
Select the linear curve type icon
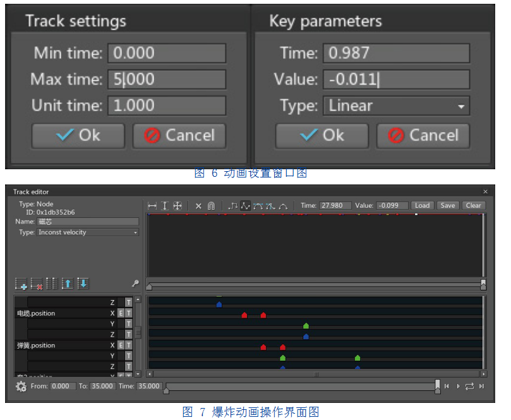[245, 206]
